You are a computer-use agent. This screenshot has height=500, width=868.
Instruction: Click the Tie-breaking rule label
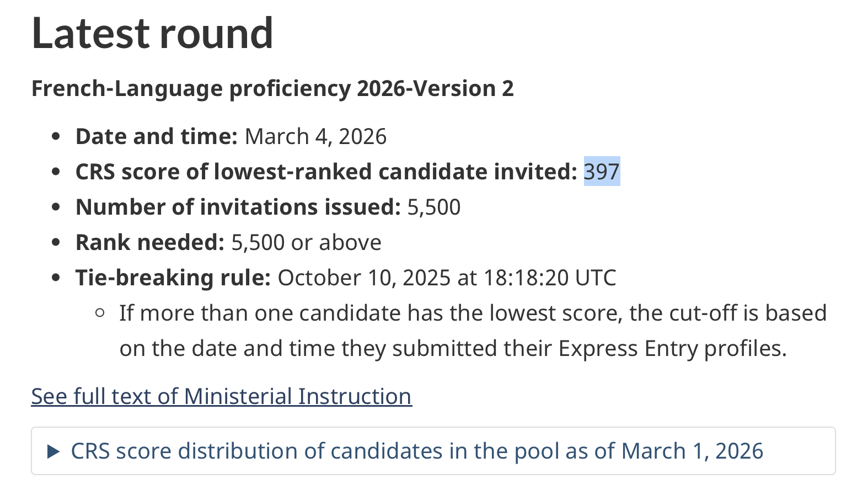click(173, 278)
